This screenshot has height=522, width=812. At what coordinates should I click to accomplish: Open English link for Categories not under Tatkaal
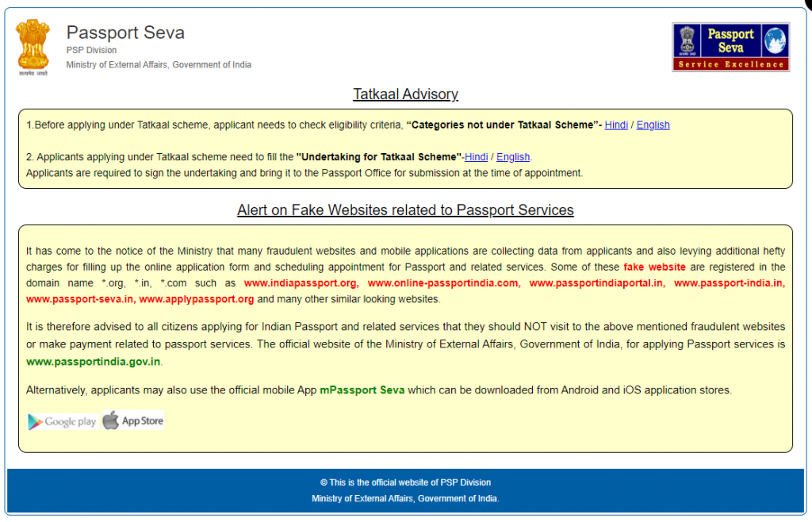tap(653, 125)
